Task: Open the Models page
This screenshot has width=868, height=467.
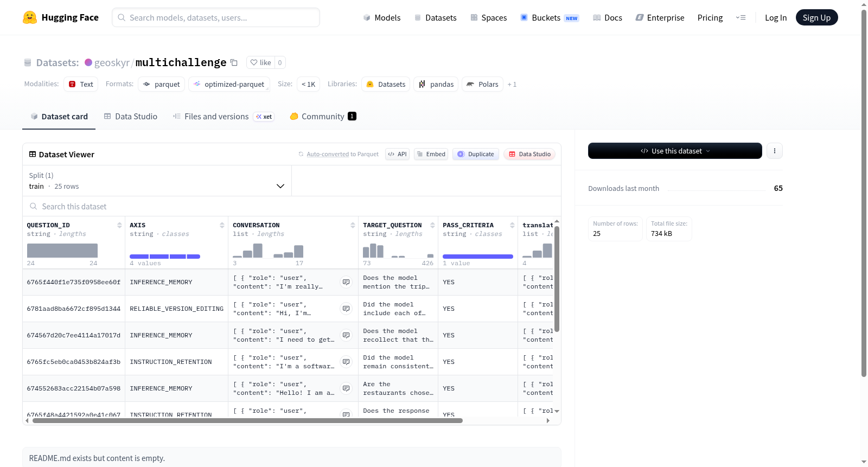Action: 382,17
